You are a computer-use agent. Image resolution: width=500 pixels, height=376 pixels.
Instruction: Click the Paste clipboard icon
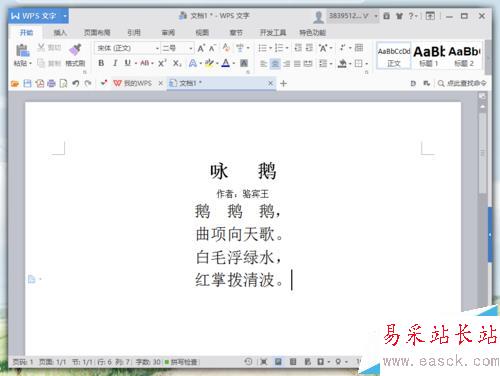coord(22,50)
